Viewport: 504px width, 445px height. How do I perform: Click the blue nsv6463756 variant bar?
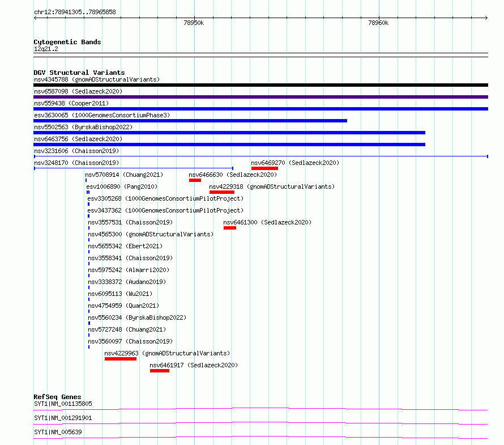coord(229,145)
